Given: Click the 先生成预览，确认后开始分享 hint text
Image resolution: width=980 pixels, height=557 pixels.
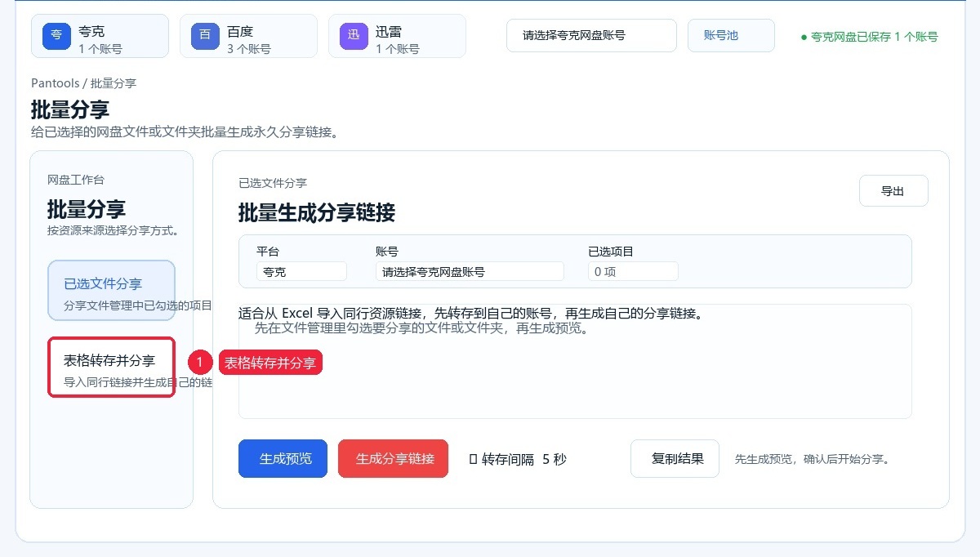Looking at the screenshot, I should [812, 459].
